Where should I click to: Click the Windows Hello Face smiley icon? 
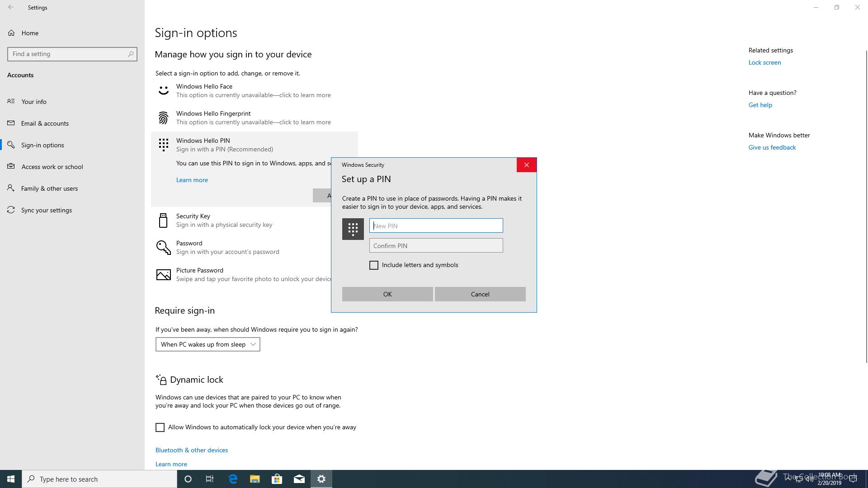coord(163,91)
